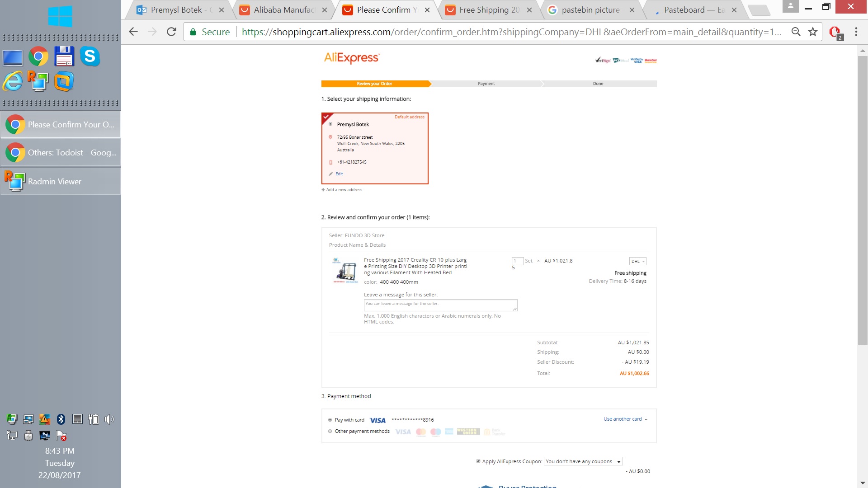Image resolution: width=868 pixels, height=488 pixels.
Task: Click the AliExpress logo
Action: click(352, 58)
